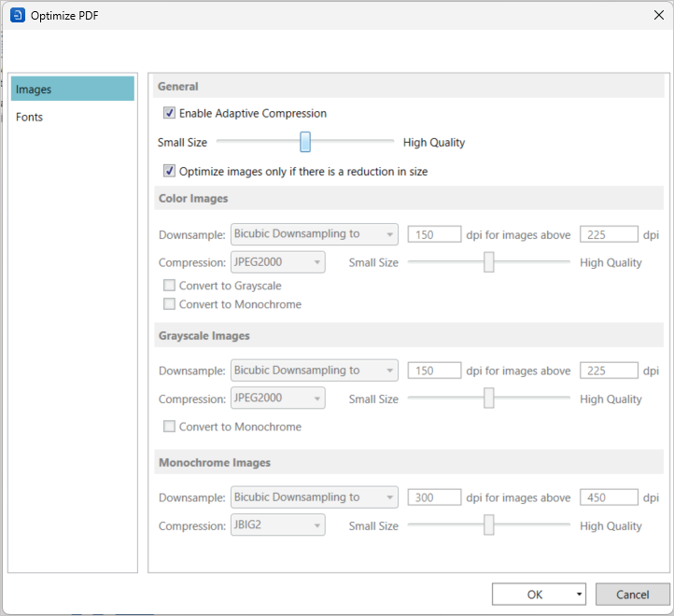Open Monochrome Images Downsample dropdown
This screenshot has width=674, height=616.
315,497
